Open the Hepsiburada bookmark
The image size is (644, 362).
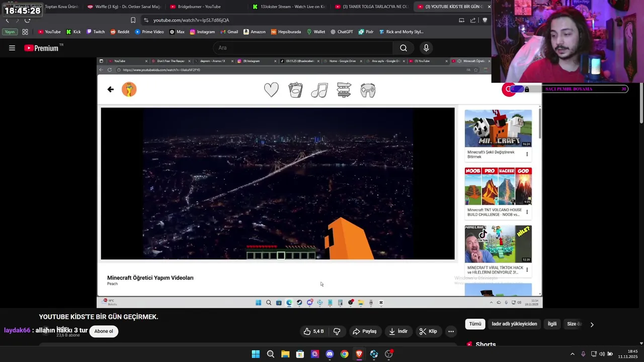[x=286, y=32]
